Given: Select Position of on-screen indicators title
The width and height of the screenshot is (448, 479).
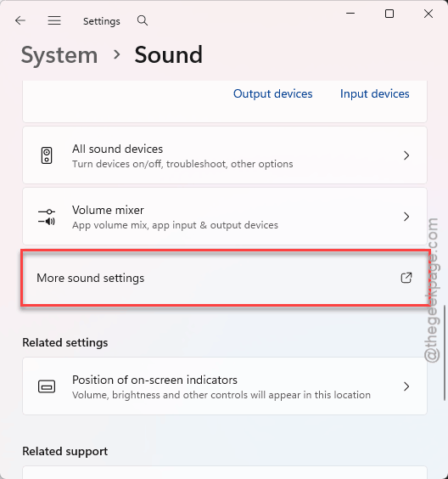Looking at the screenshot, I should (154, 380).
